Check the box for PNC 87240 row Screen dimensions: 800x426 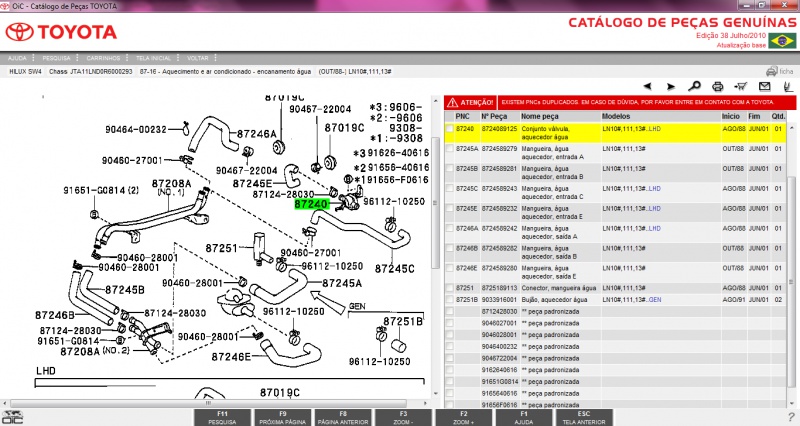pos(449,129)
